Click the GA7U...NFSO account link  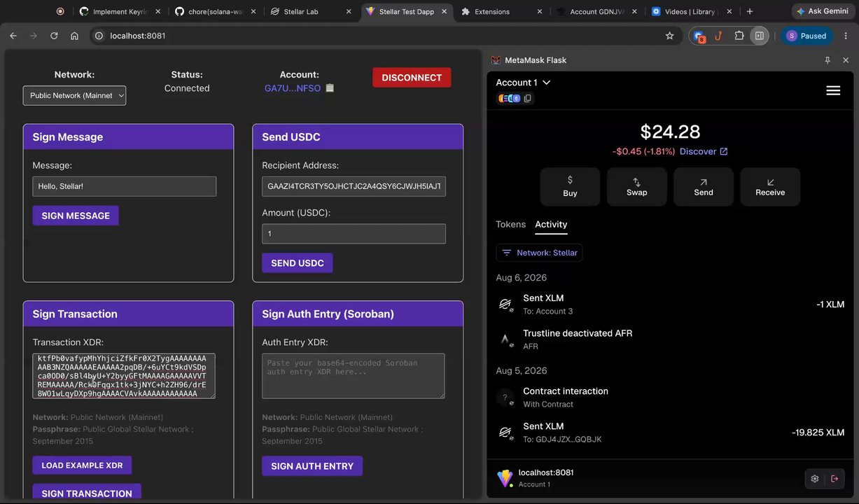click(x=293, y=88)
